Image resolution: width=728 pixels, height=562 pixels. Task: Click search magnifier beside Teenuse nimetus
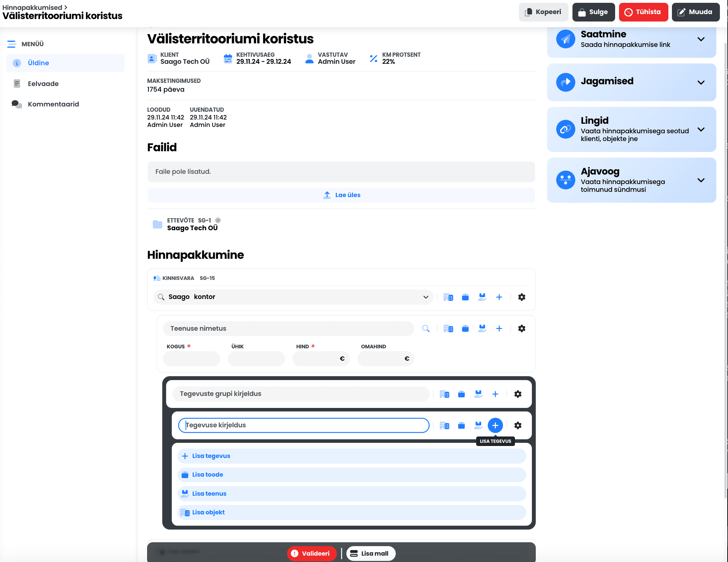(426, 329)
